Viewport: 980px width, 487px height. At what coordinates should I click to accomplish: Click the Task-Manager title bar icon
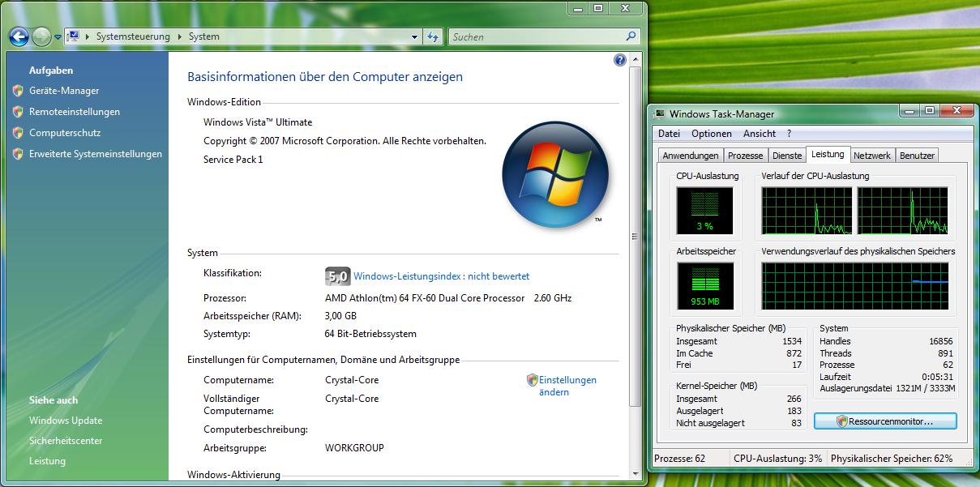click(660, 114)
